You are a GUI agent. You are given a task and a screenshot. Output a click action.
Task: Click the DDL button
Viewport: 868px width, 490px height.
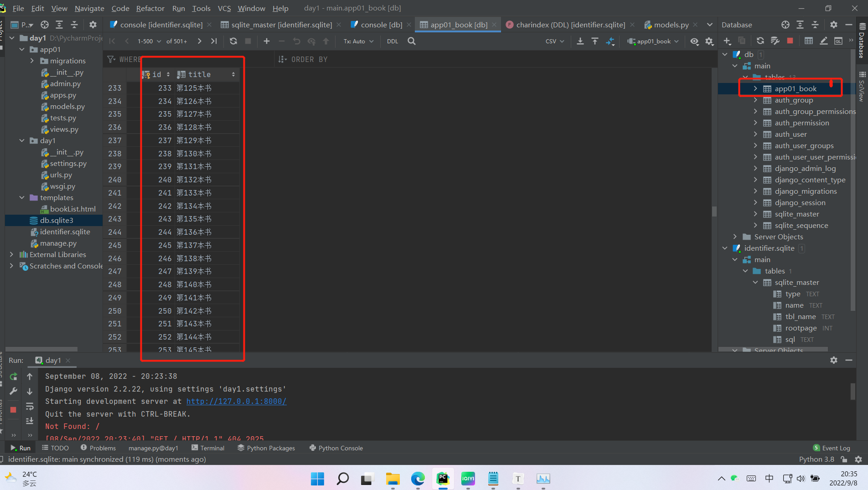[x=393, y=41]
